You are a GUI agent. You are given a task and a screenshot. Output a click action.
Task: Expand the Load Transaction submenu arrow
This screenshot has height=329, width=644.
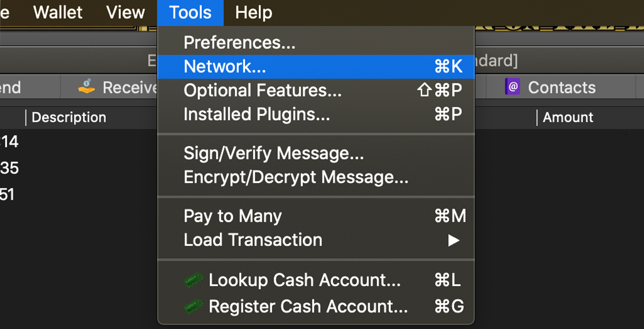453,240
